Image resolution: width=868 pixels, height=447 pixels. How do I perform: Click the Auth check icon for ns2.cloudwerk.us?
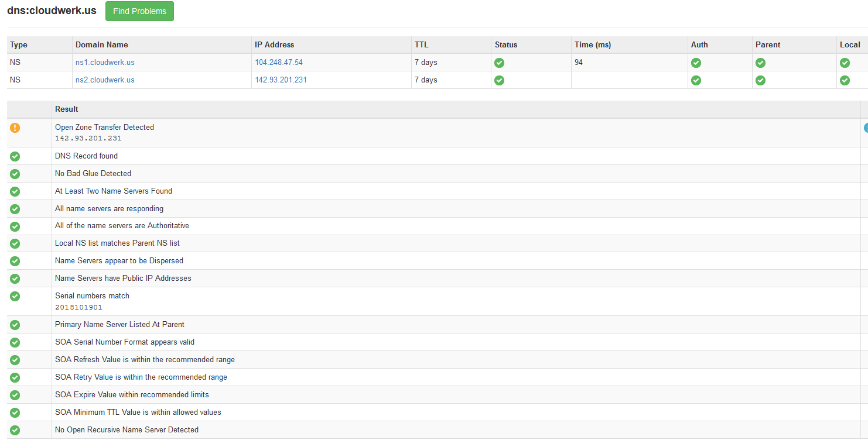pos(696,80)
